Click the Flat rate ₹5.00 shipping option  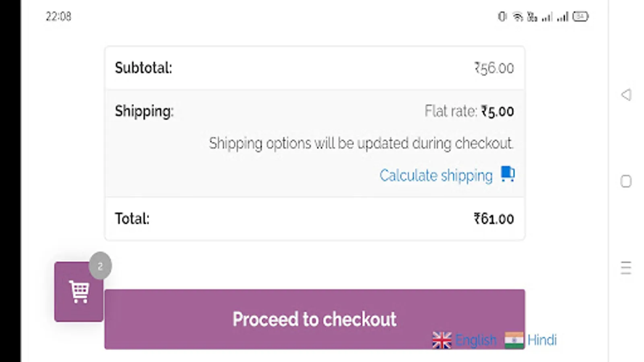coord(469,111)
